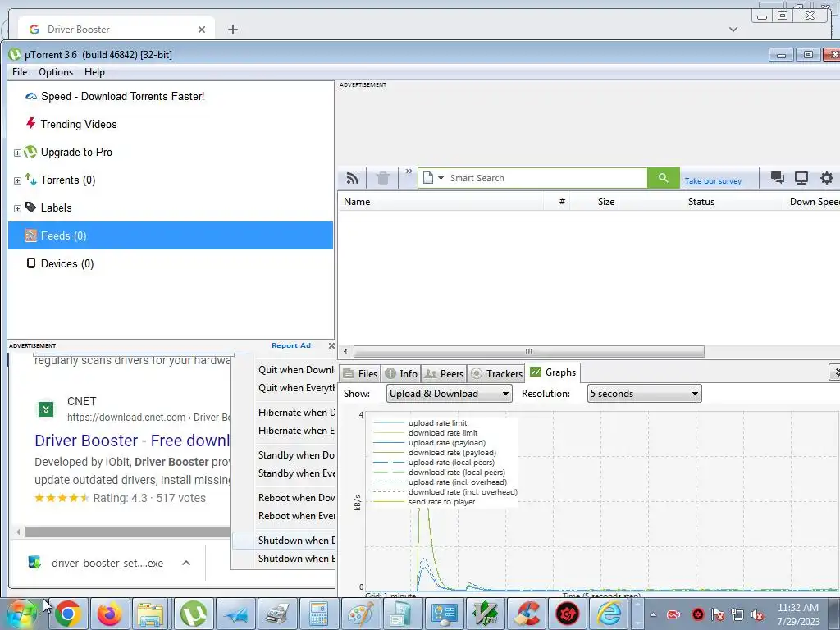Click the Torrents up-down arrows icon
840x630 pixels.
tap(30, 180)
